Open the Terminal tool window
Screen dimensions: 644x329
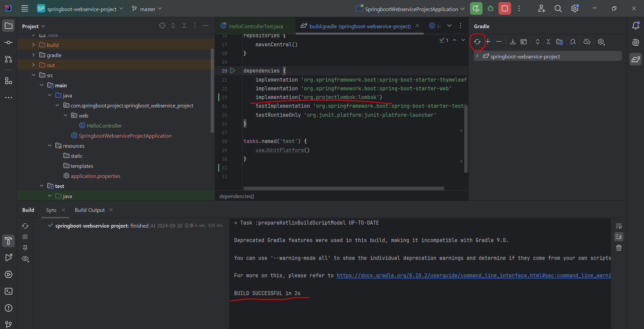9,291
